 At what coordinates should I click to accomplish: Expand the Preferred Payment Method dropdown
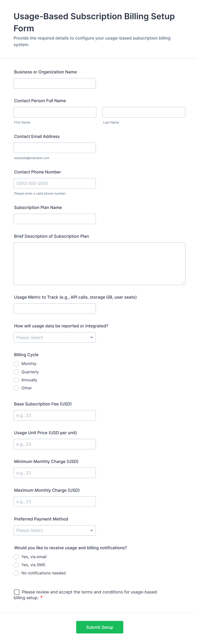click(55, 530)
